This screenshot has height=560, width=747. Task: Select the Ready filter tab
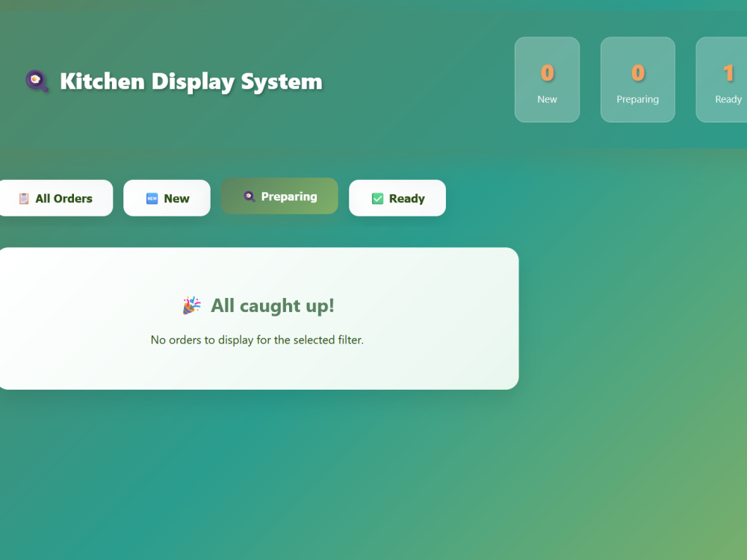397,198
